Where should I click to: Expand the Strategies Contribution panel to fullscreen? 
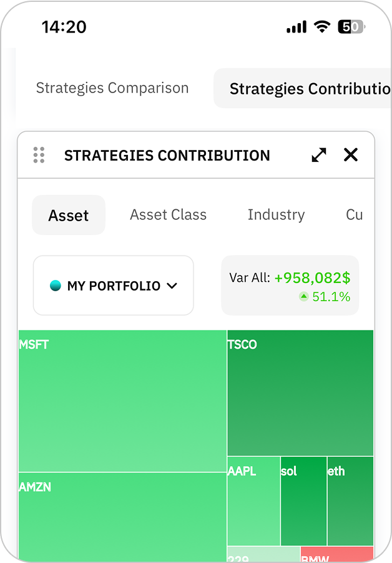pyautogui.click(x=319, y=155)
